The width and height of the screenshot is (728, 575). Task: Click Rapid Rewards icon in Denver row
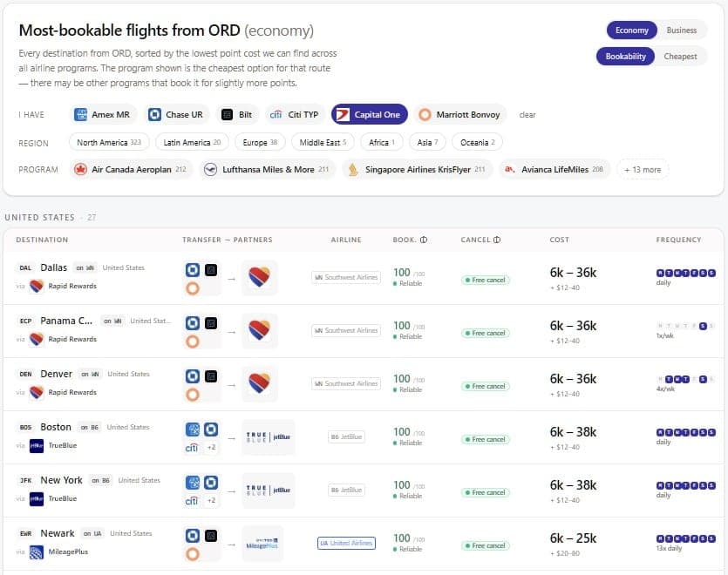[37, 392]
